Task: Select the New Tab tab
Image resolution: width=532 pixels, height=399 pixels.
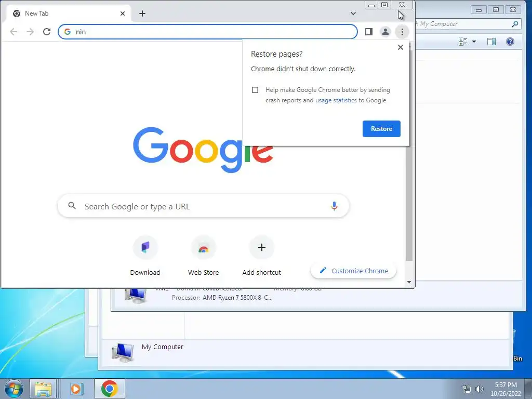Action: [x=68, y=14]
